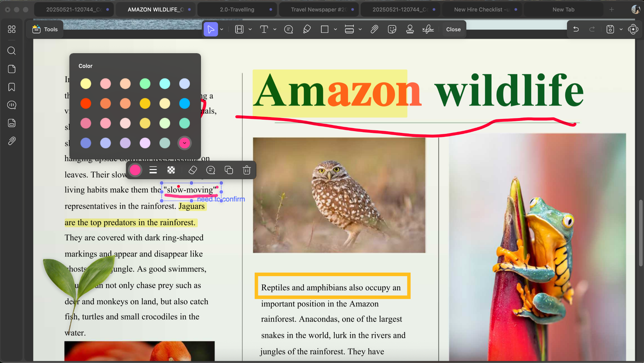Open search in left sidebar
644x363 pixels.
[12, 51]
